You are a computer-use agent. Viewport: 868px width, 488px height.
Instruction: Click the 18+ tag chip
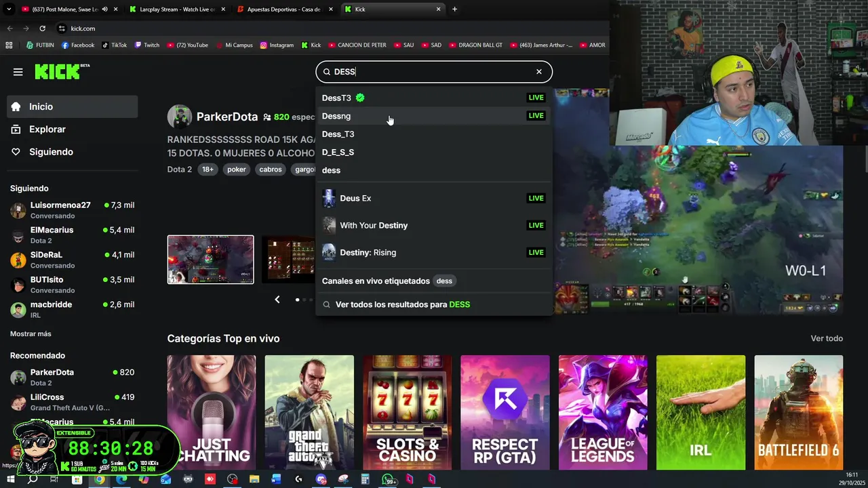pyautogui.click(x=208, y=169)
